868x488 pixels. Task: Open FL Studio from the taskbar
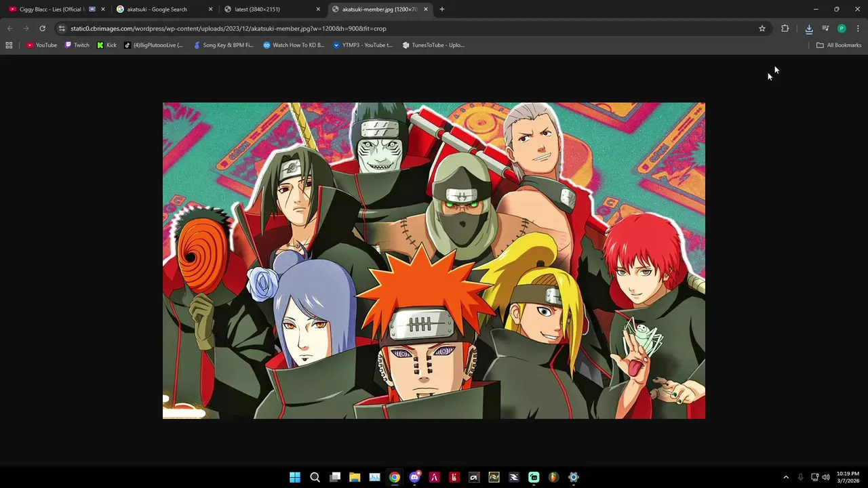tap(553, 477)
